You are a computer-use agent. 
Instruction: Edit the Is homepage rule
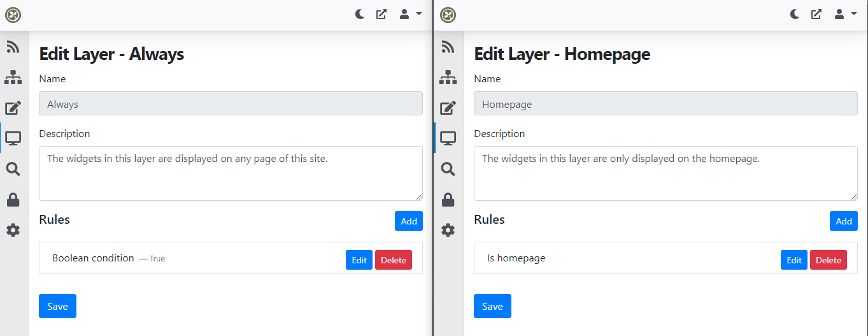pos(794,260)
